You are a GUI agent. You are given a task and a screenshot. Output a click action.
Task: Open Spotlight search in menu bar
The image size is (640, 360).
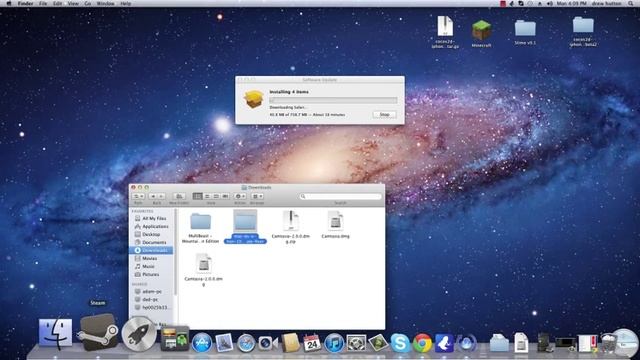click(x=631, y=3)
